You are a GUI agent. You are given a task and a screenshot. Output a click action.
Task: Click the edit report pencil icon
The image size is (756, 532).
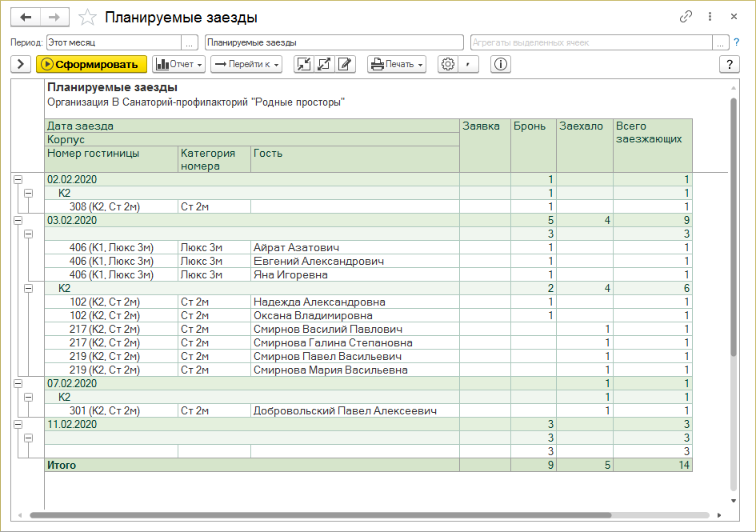(x=345, y=65)
